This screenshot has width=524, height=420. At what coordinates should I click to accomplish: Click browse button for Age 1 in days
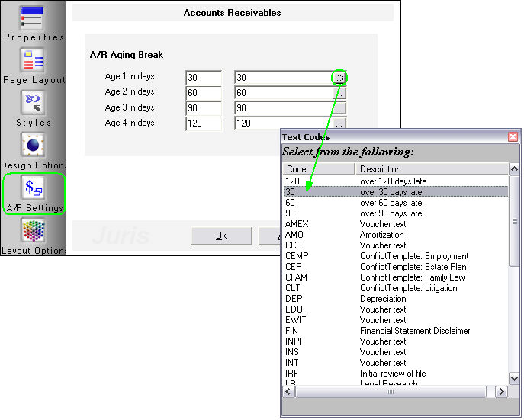pyautogui.click(x=340, y=77)
